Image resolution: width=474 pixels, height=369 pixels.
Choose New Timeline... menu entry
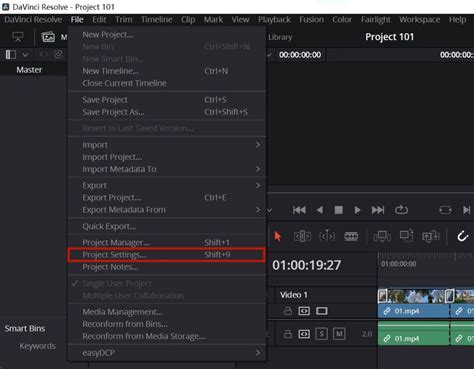point(166,71)
